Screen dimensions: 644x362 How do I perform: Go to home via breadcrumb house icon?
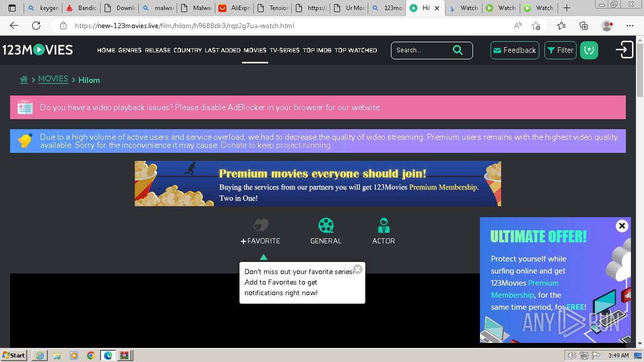click(x=24, y=79)
